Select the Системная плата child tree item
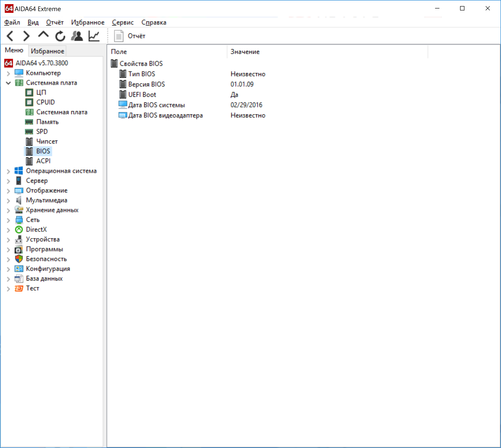501x448 pixels. [62, 112]
